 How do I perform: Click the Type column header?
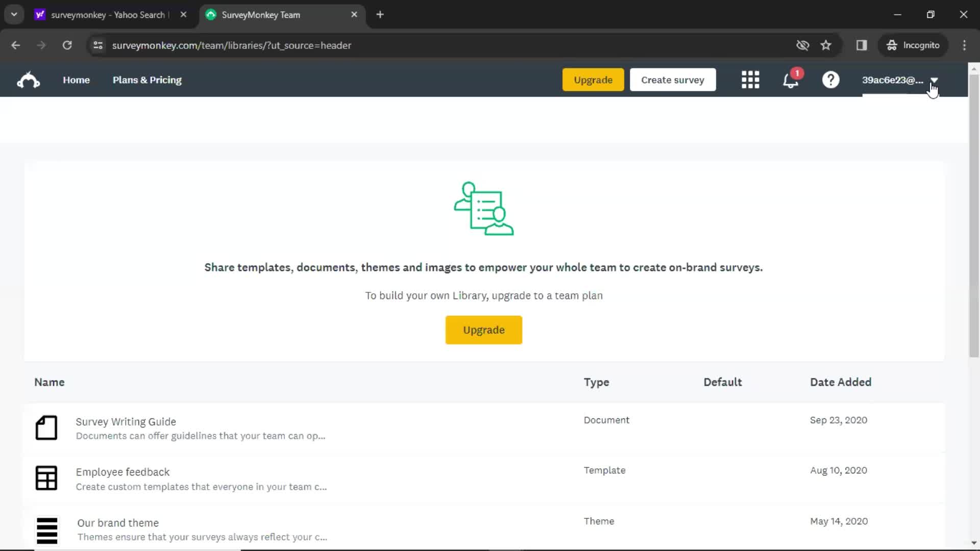(596, 382)
